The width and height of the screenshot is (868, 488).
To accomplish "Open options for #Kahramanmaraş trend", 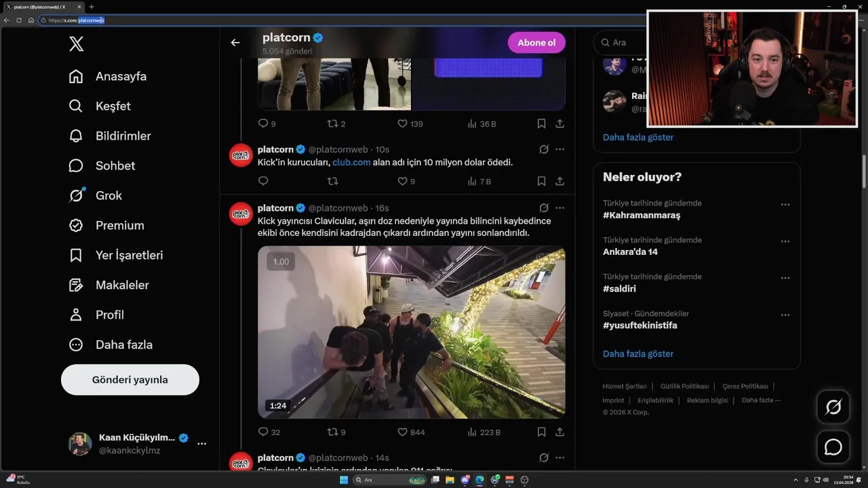I will 785,205.
